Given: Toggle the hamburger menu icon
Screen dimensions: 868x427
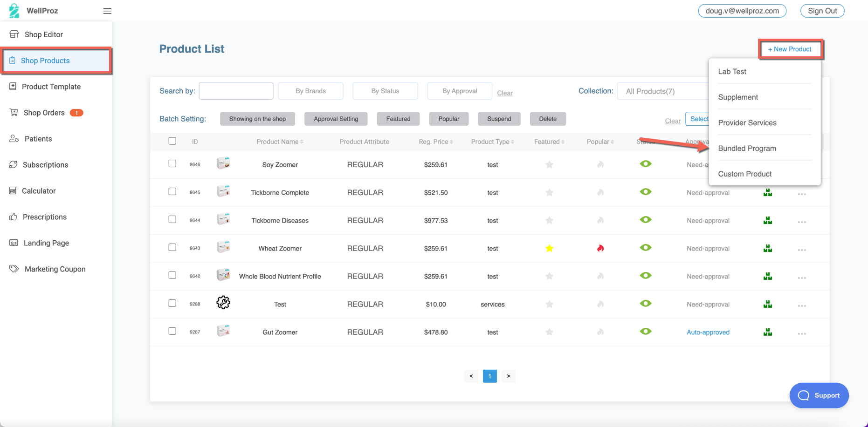Looking at the screenshot, I should [x=107, y=11].
